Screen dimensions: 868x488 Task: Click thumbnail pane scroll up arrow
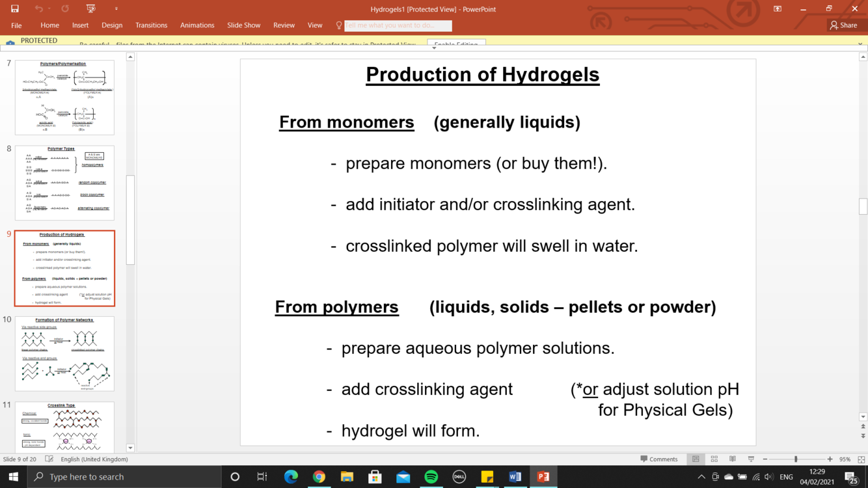(x=130, y=57)
